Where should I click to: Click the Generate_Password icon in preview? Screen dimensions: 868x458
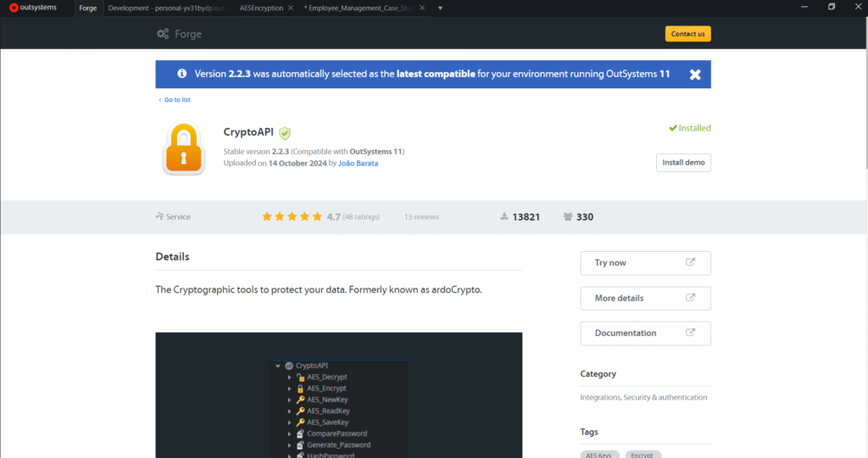(300, 445)
